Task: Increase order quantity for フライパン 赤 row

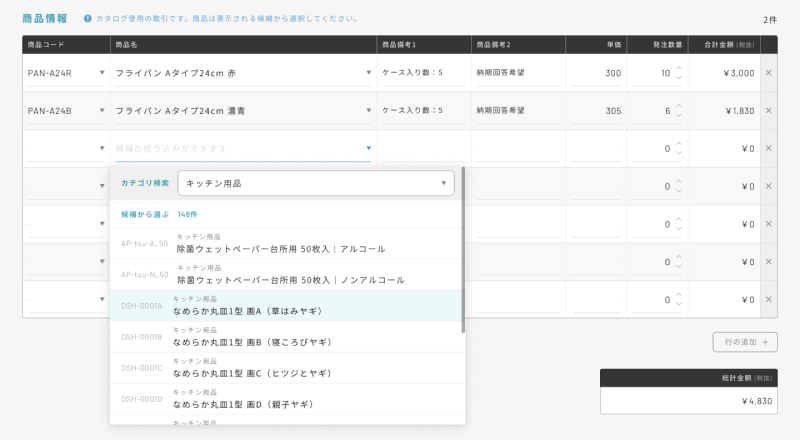Action: coord(679,68)
